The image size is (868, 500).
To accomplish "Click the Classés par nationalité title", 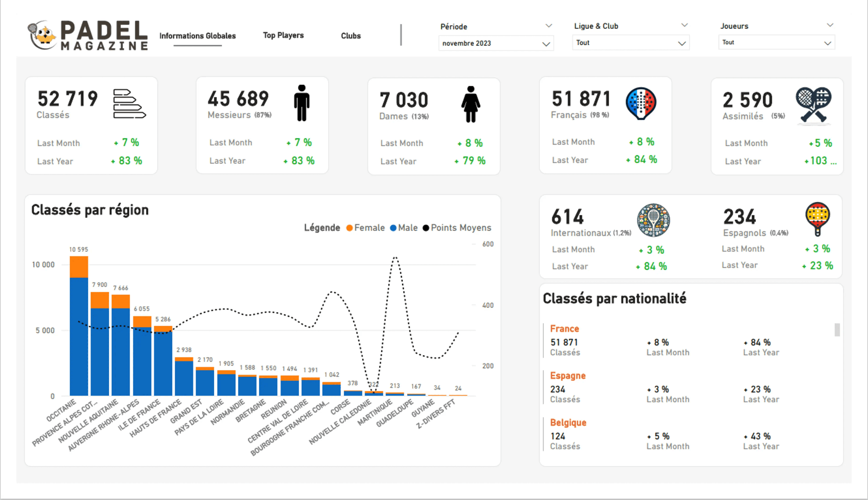I will pyautogui.click(x=615, y=299).
